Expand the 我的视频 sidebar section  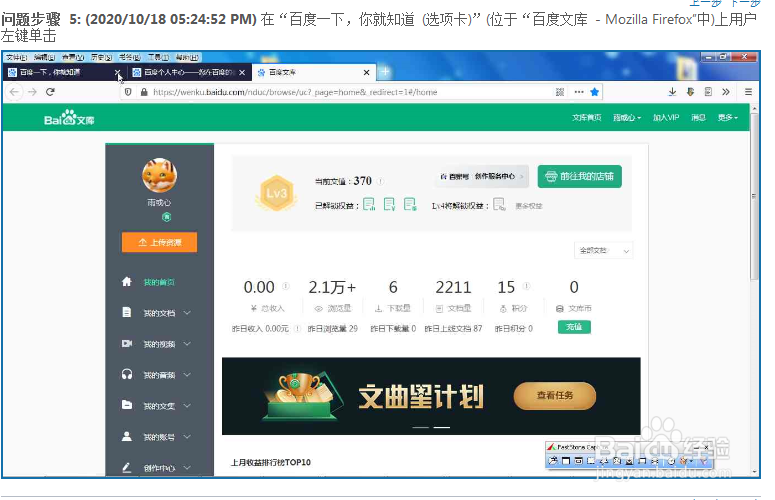[187, 343]
